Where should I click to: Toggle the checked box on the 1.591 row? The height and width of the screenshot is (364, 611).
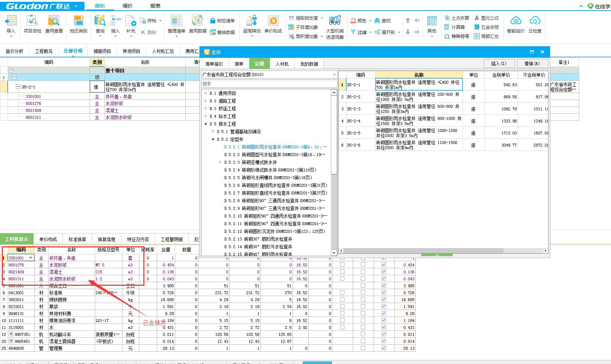click(x=384, y=306)
